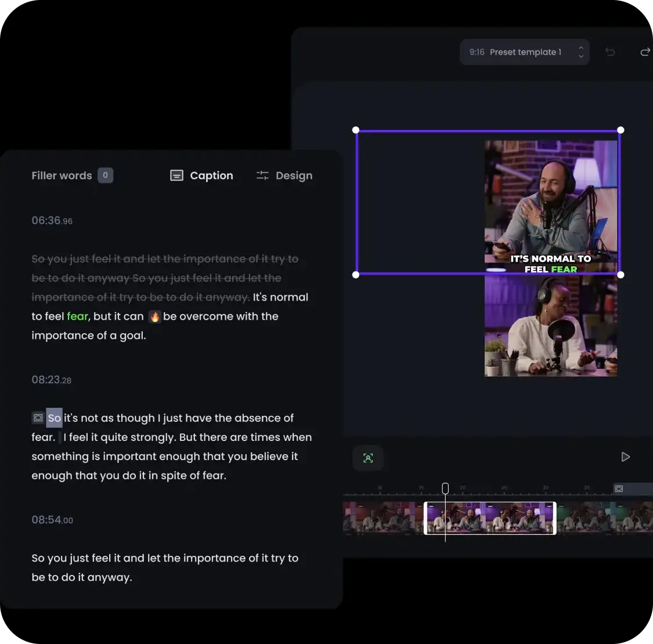Switch to the Caption tab
Screen dimensions: 653x644
[x=211, y=175]
